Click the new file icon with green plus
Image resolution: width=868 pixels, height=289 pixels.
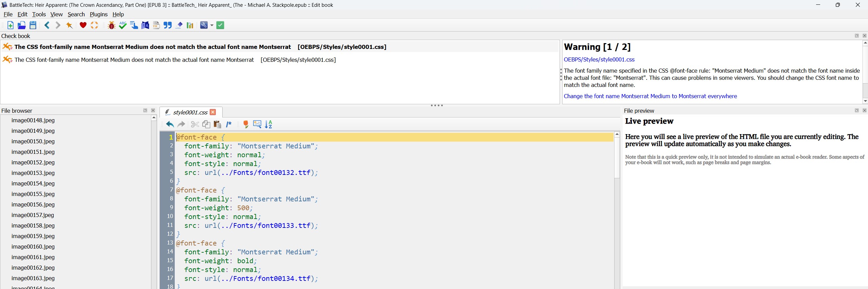pos(10,25)
